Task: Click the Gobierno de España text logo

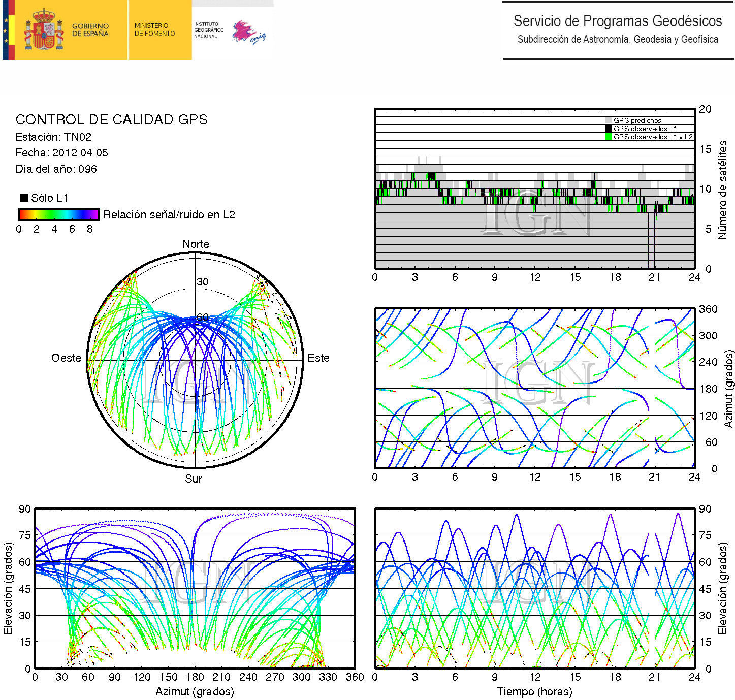Action: 90,30
